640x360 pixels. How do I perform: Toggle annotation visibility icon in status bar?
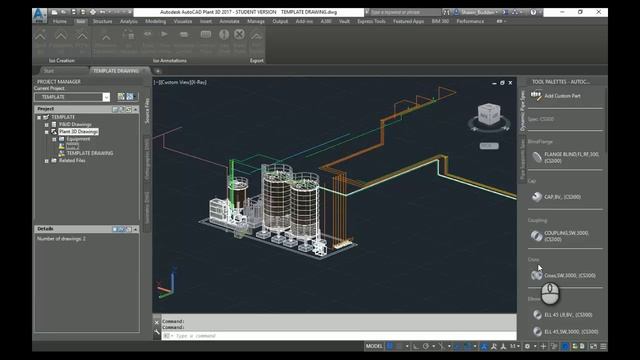[493, 347]
